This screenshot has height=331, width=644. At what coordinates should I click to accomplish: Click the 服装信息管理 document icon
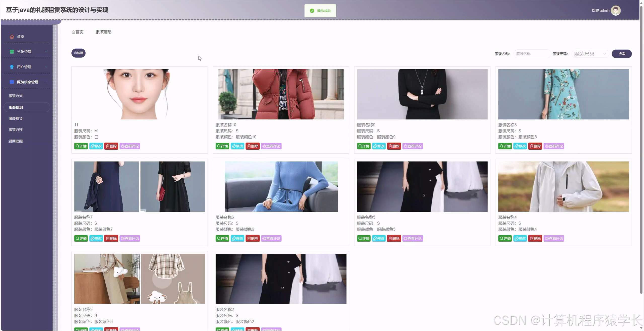12,82
